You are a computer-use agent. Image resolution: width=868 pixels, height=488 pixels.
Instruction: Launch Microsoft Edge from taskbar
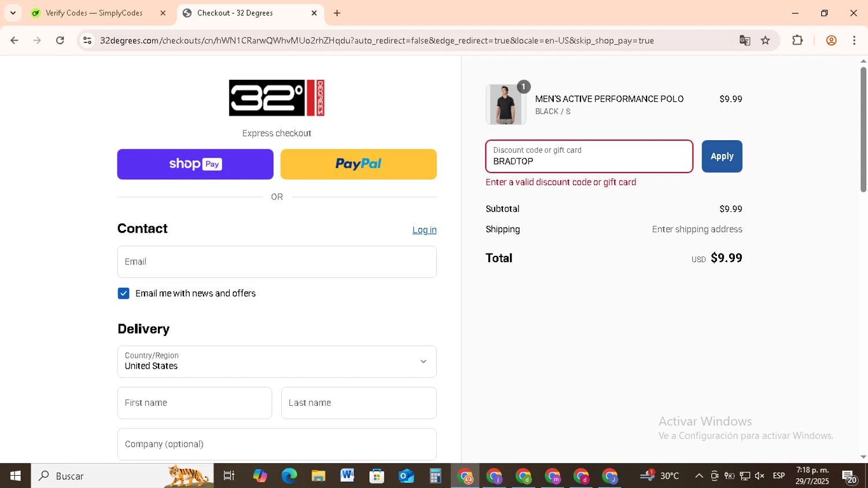289,476
